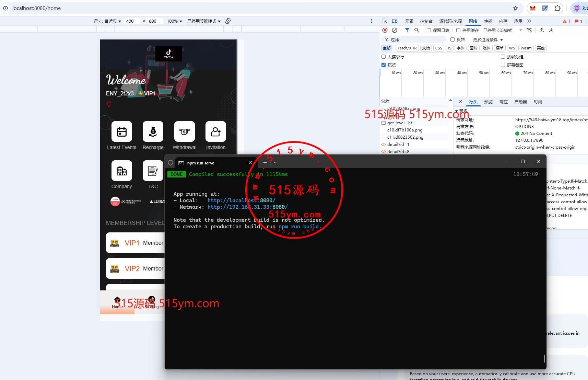Stop recording network log
Viewport: 588px width, 380px height.
tap(385, 30)
